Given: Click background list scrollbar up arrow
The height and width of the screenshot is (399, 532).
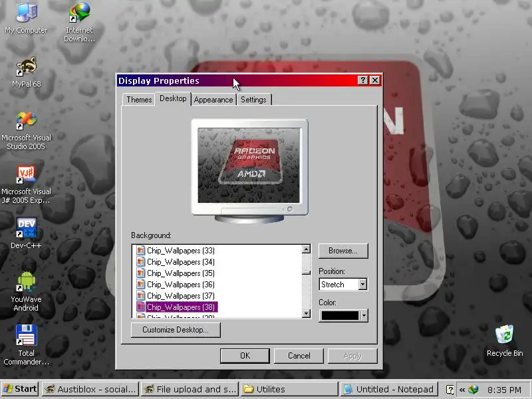Looking at the screenshot, I should pos(306,249).
